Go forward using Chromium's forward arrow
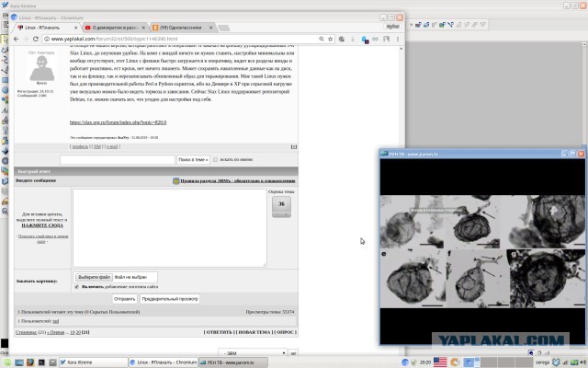Image resolution: width=588 pixels, height=368 pixels. [x=26, y=39]
